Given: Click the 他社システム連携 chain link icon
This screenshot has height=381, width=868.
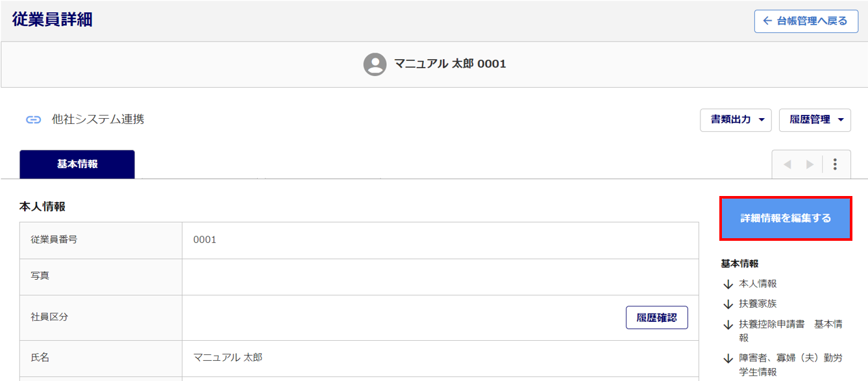Looking at the screenshot, I should click(33, 119).
